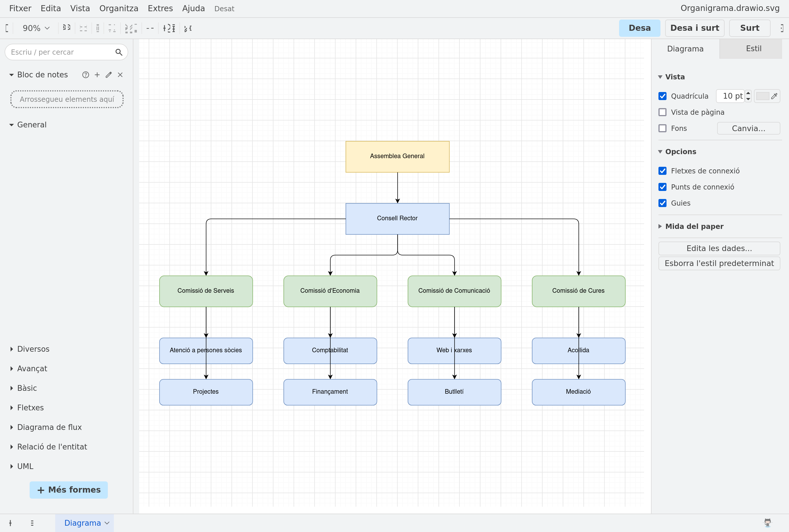Open the Ajuda menu

tap(194, 8)
